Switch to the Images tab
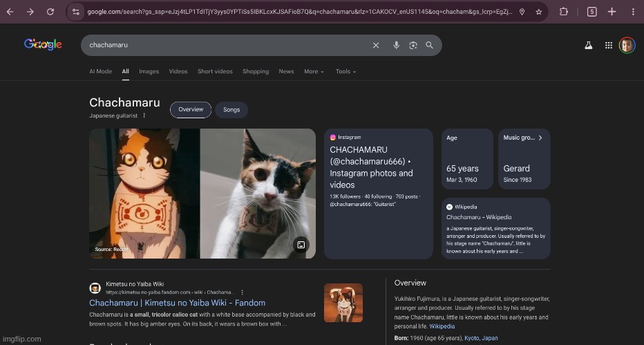This screenshot has width=644, height=345. pyautogui.click(x=149, y=71)
